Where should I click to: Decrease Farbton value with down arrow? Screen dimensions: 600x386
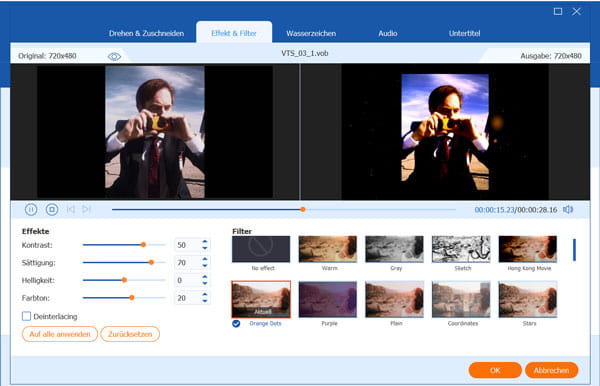(205, 301)
